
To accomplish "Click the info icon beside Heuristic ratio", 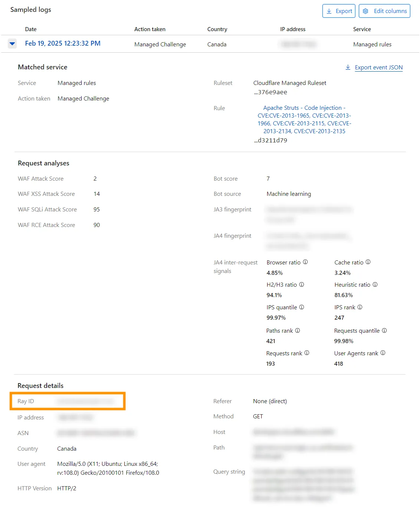I will pos(375,284).
